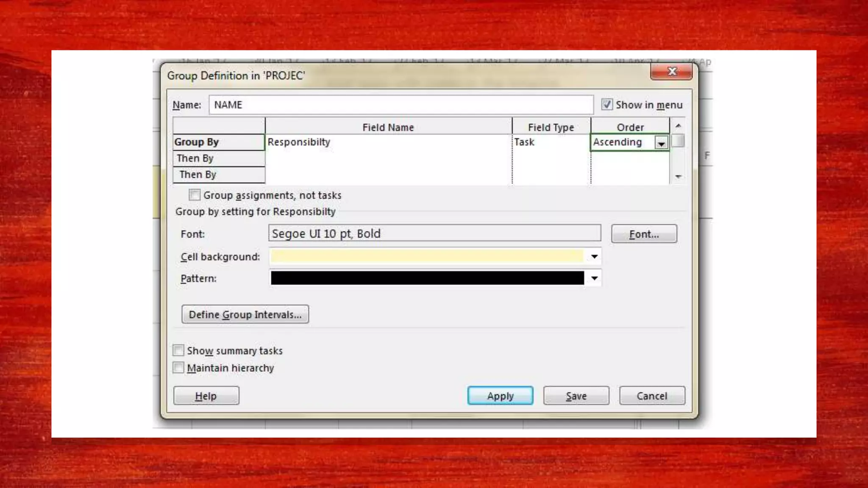Image resolution: width=868 pixels, height=488 pixels.
Task: Toggle Show in menu checkbox
Action: pos(607,104)
